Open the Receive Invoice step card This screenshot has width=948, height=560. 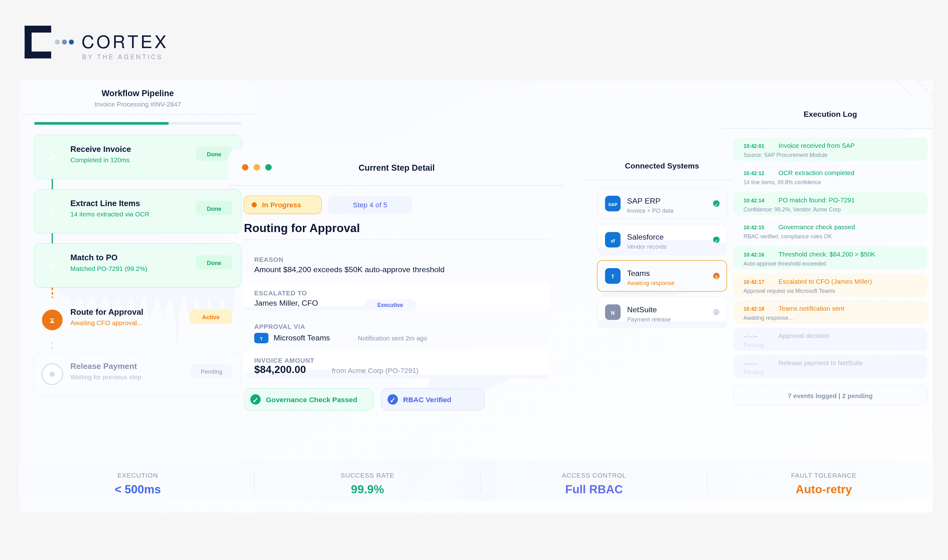pyautogui.click(x=138, y=157)
